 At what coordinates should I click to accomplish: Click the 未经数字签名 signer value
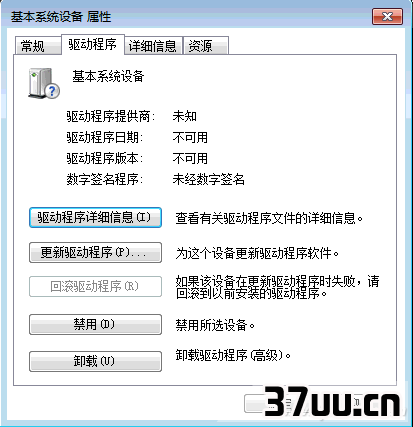point(209,179)
